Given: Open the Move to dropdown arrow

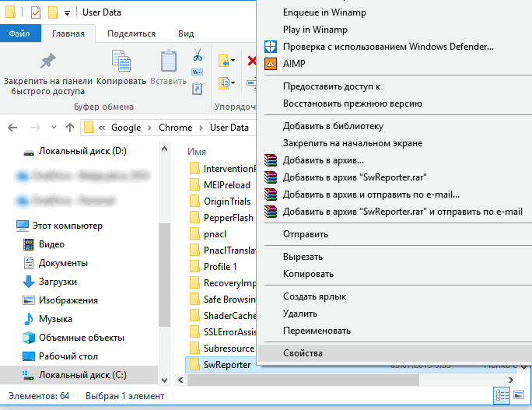Looking at the screenshot, I should 233,61.
